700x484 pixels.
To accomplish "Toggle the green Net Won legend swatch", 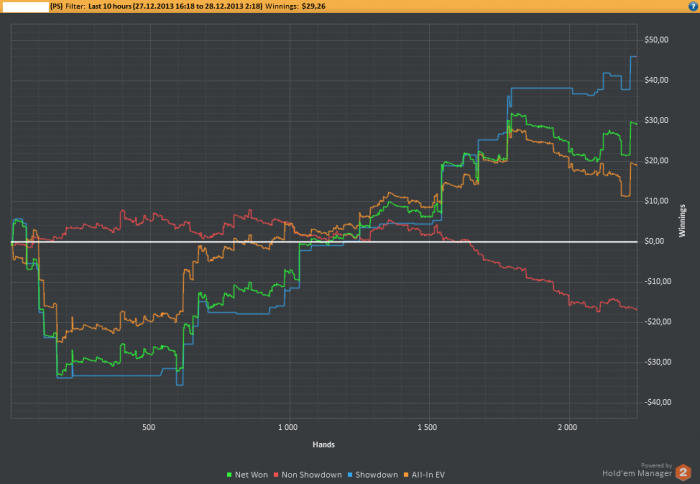I will coord(229,475).
